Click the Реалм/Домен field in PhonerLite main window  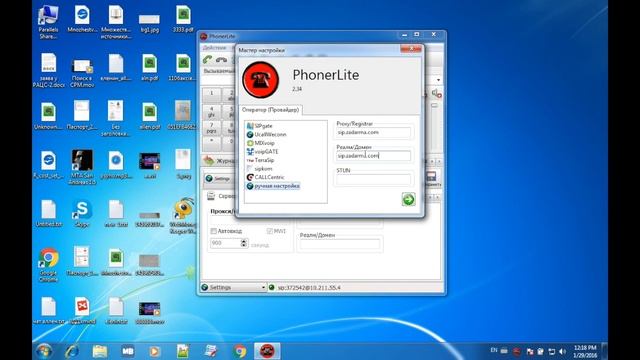340,244
